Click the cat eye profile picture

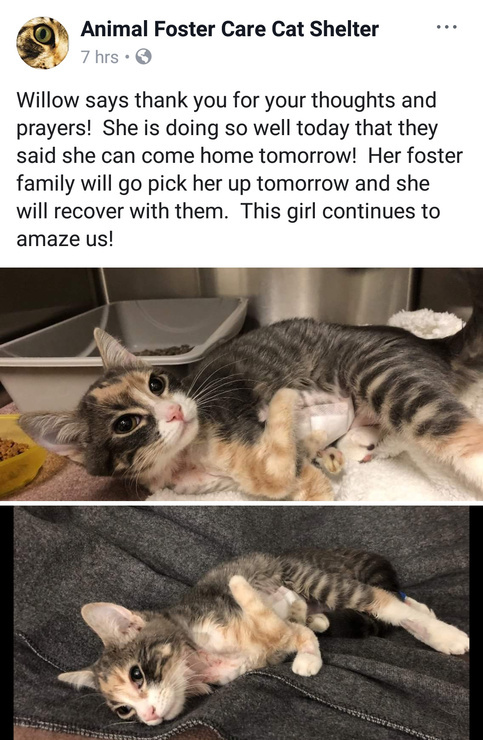point(42,43)
